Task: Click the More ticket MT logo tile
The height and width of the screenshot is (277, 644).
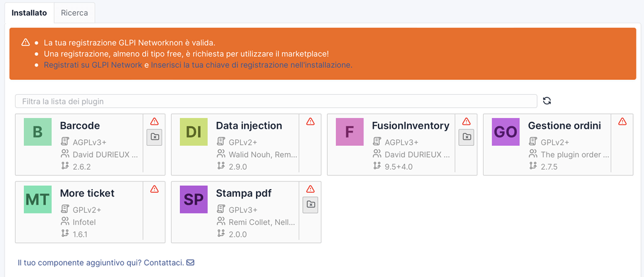Action: pyautogui.click(x=38, y=200)
